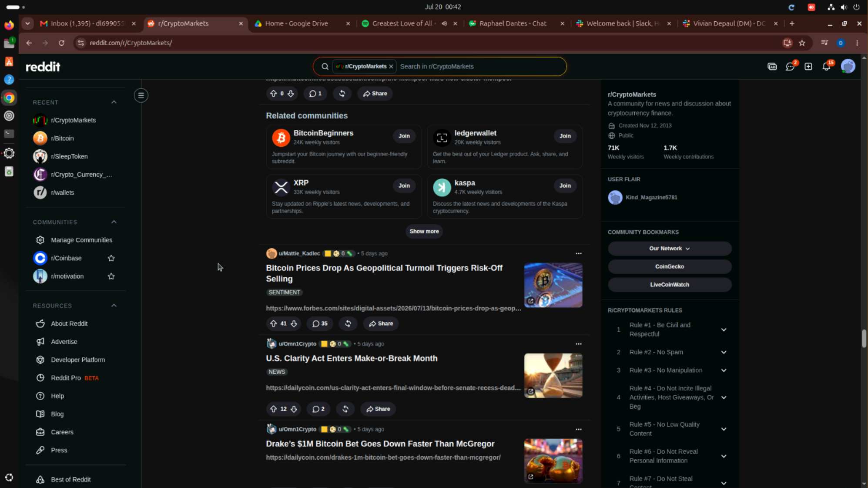Viewport: 868px width, 488px height.
Task: Expand Rule #4 about illegal activities
Action: 723,397
